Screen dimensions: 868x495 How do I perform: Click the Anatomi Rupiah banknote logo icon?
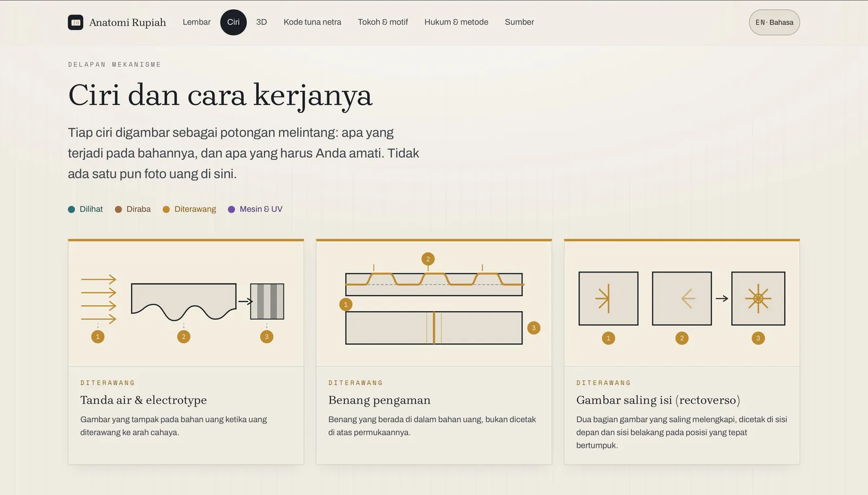pos(75,22)
